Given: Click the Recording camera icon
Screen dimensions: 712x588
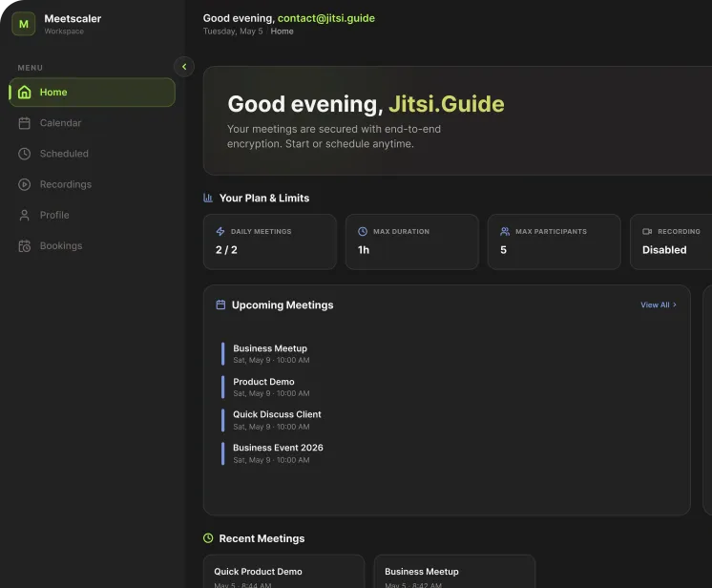Looking at the screenshot, I should [647, 231].
